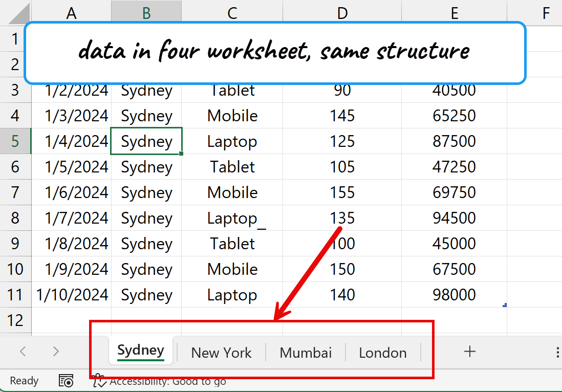Select row 10 header
562x392 pixels.
(x=15, y=269)
